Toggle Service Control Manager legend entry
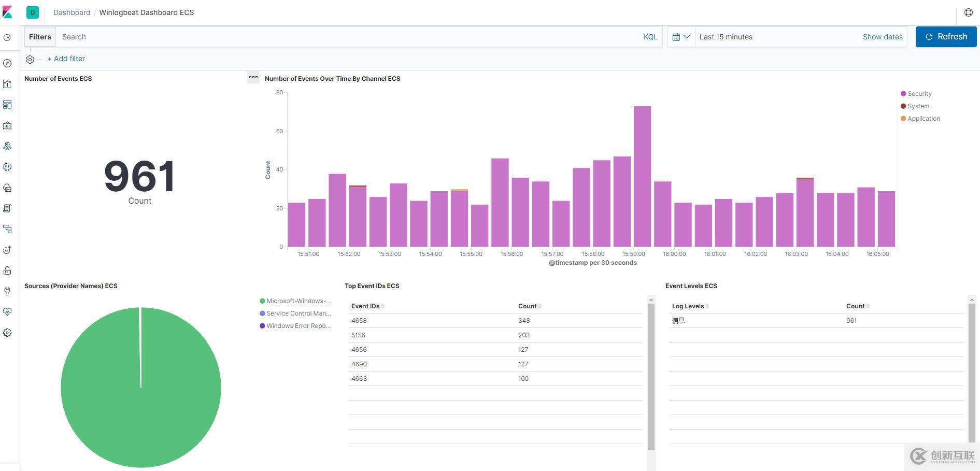Image resolution: width=980 pixels, height=471 pixels. [295, 313]
